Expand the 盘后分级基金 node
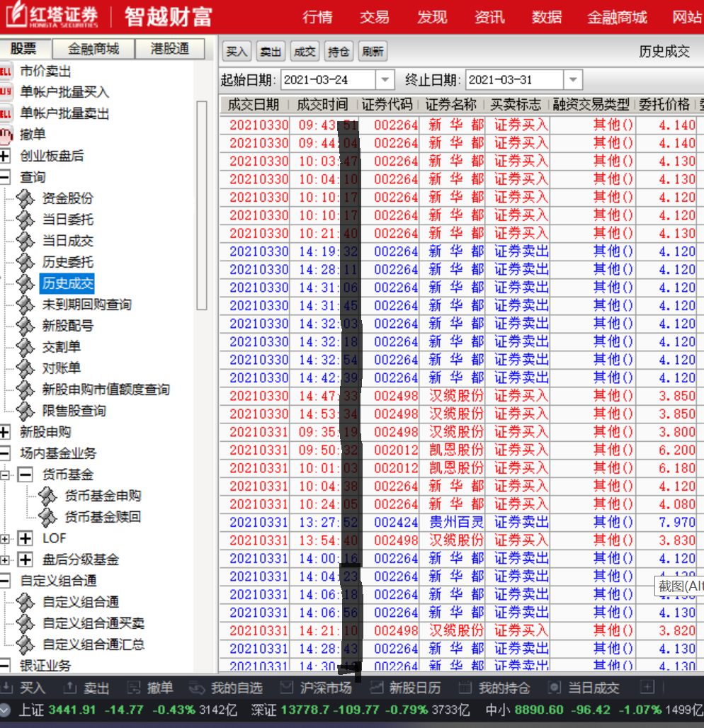Screen dimensions: 704x728 point(25,560)
